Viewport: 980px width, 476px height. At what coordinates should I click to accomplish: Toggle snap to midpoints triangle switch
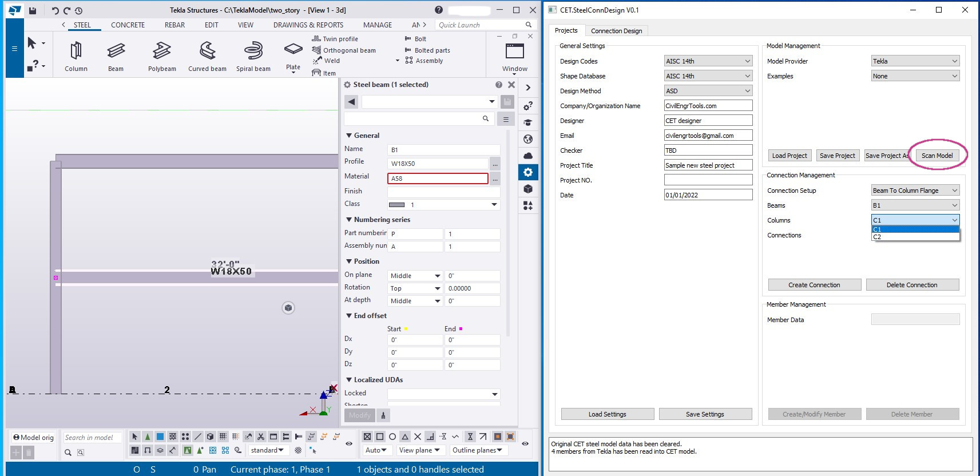pos(405,437)
